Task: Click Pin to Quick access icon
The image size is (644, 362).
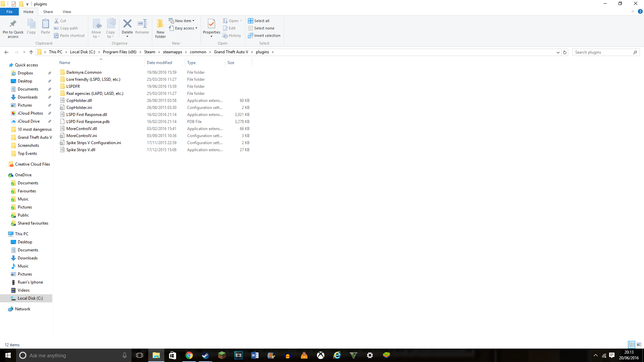Action: coord(13,24)
